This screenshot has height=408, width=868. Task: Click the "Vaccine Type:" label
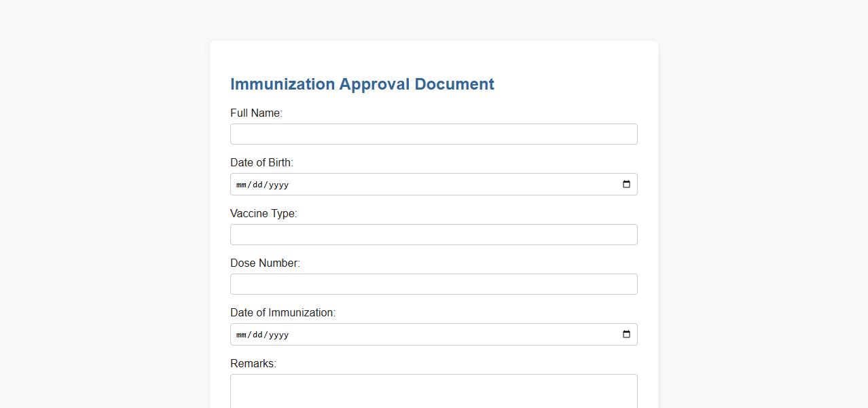pyautogui.click(x=264, y=214)
